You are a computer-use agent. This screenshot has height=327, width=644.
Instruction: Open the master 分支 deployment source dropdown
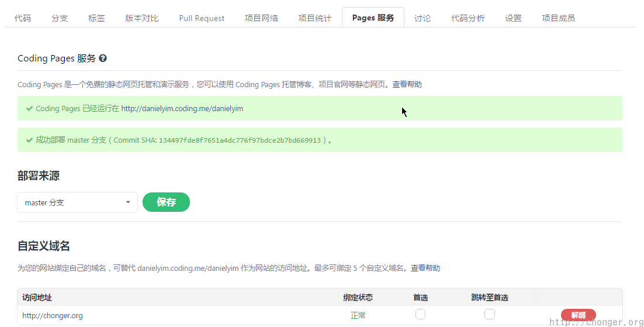[x=77, y=202]
